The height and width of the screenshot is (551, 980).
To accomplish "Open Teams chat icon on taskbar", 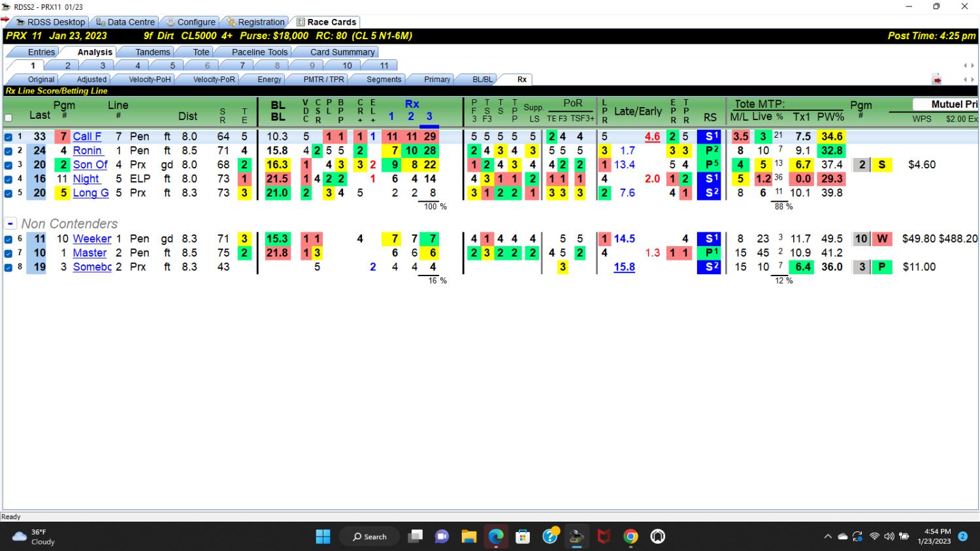I will pyautogui.click(x=442, y=537).
